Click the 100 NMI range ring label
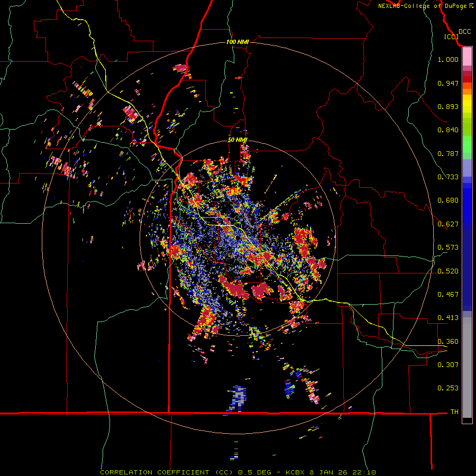476x476 pixels. pyautogui.click(x=237, y=42)
